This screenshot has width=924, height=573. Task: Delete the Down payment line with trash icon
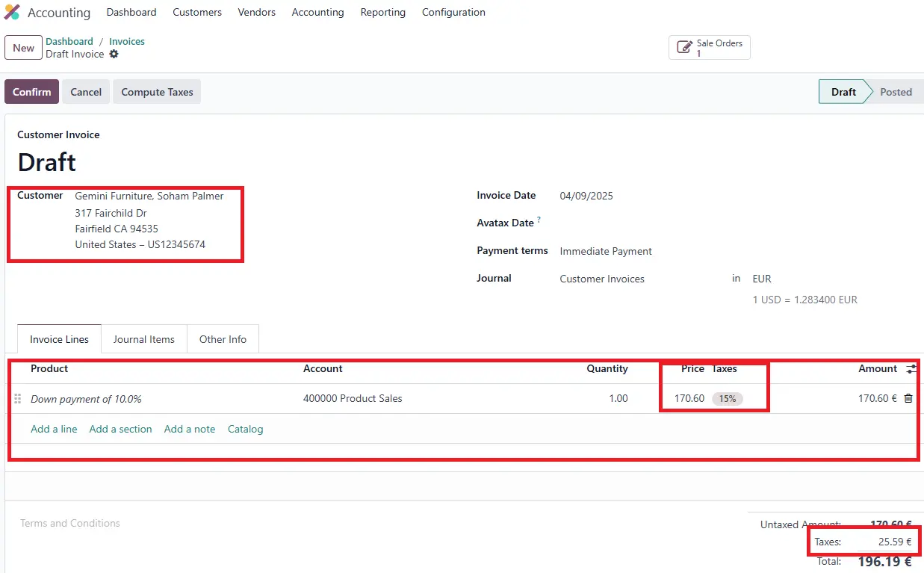tap(908, 398)
